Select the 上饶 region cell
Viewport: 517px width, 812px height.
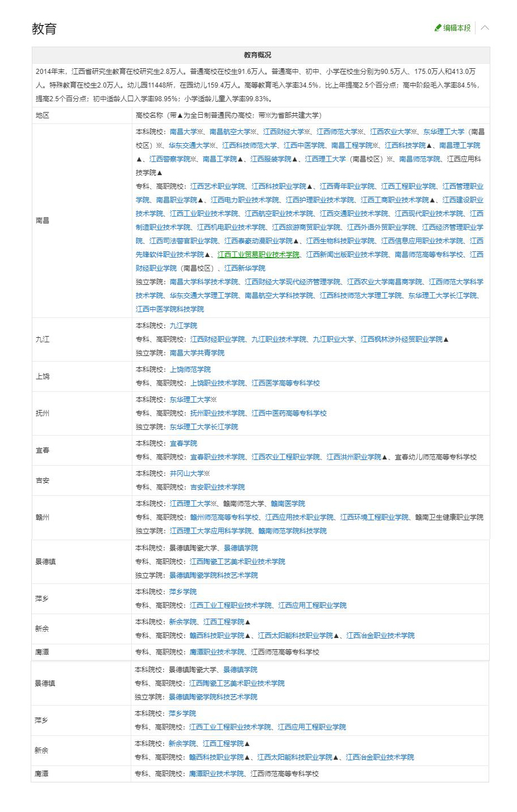coord(82,376)
